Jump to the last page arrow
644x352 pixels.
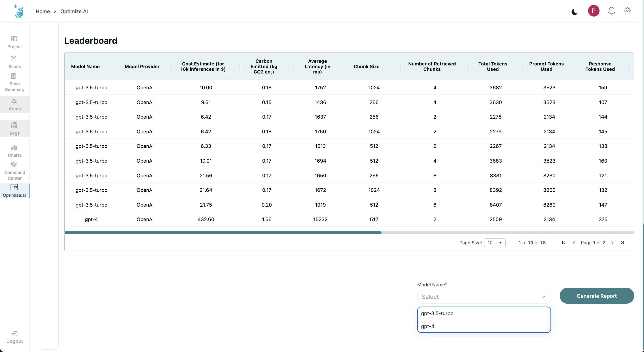[623, 243]
